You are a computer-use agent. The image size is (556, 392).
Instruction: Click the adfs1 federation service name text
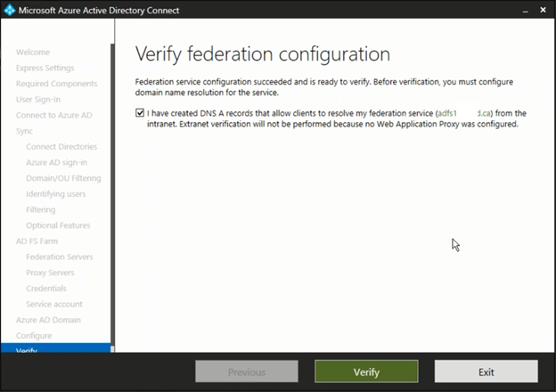tap(464, 113)
